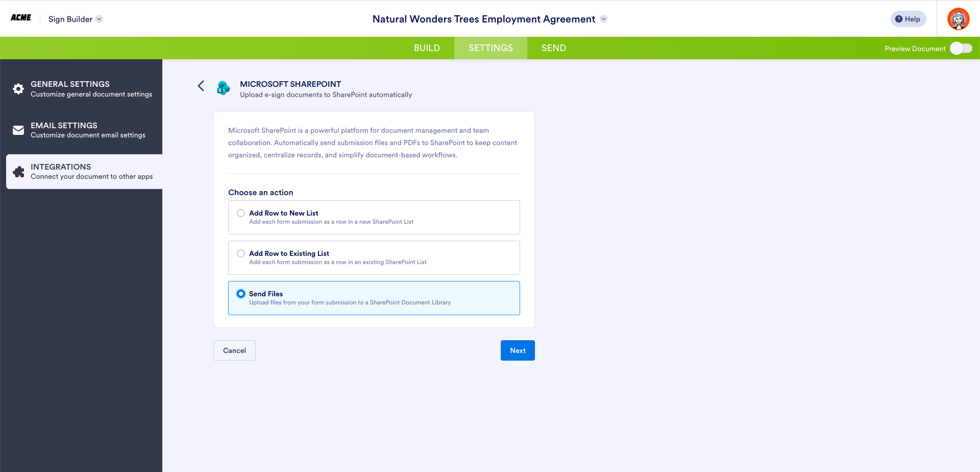This screenshot has width=980, height=472.
Task: Switch to the SETTINGS tab
Action: [x=491, y=48]
